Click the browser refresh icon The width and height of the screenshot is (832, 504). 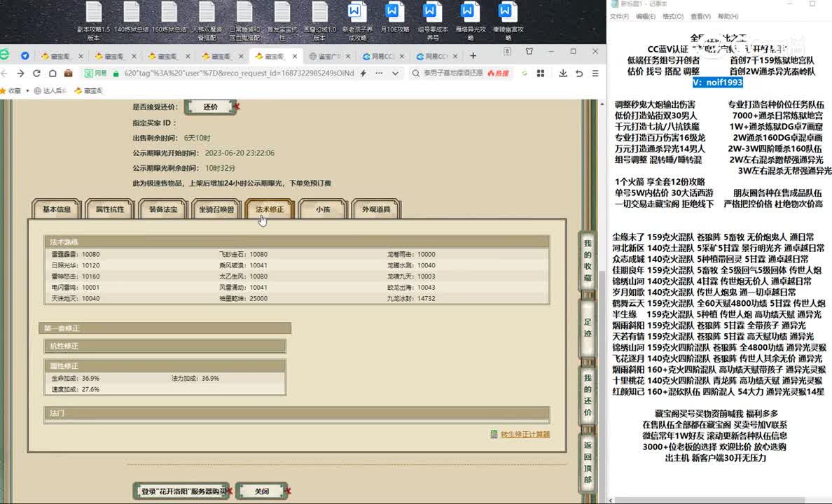click(36, 73)
